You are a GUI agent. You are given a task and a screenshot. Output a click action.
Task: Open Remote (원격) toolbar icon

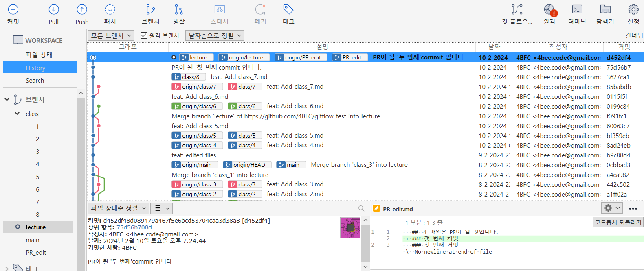[549, 10]
